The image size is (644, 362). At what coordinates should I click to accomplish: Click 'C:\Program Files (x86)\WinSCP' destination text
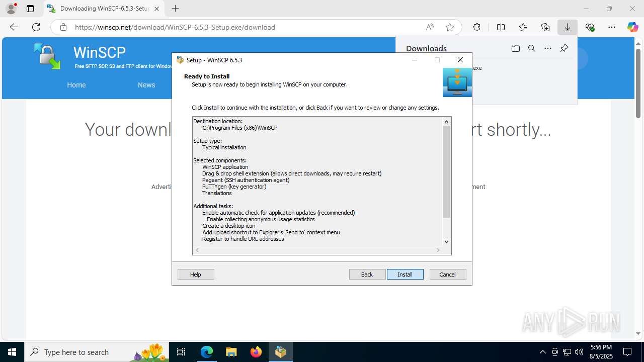pyautogui.click(x=240, y=128)
